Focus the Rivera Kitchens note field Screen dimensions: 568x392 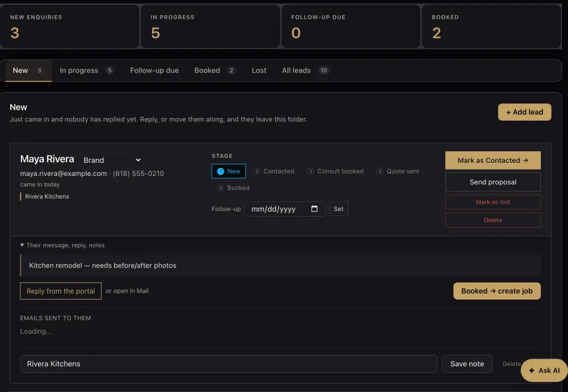pos(228,364)
